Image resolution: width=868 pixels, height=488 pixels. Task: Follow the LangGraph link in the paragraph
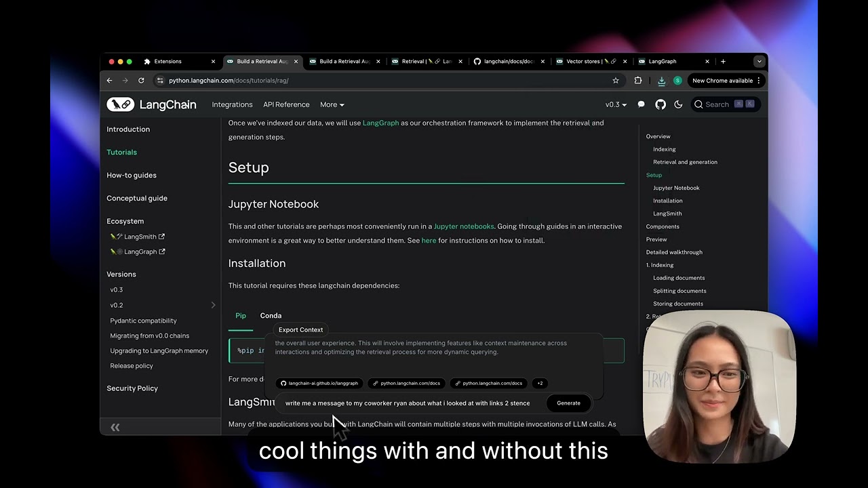tap(380, 123)
